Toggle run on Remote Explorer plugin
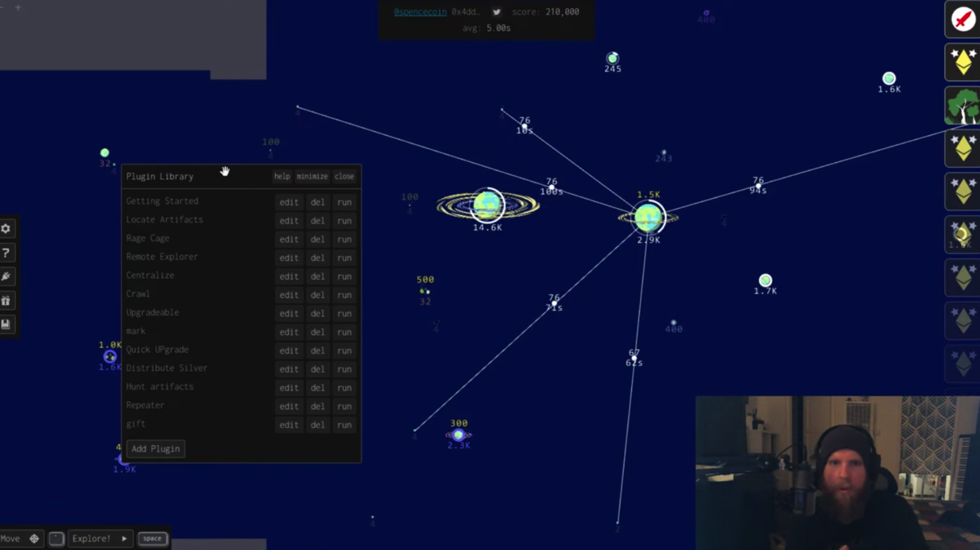 pyautogui.click(x=344, y=257)
